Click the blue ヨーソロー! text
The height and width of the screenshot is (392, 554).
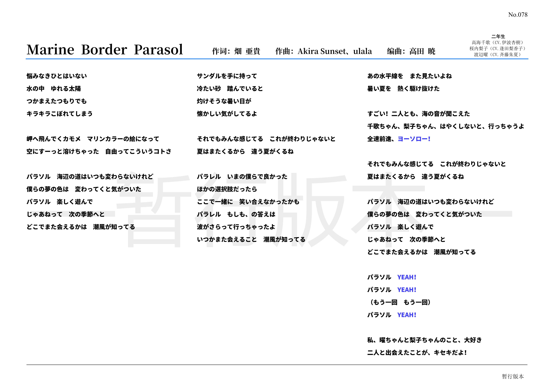[x=414, y=139]
